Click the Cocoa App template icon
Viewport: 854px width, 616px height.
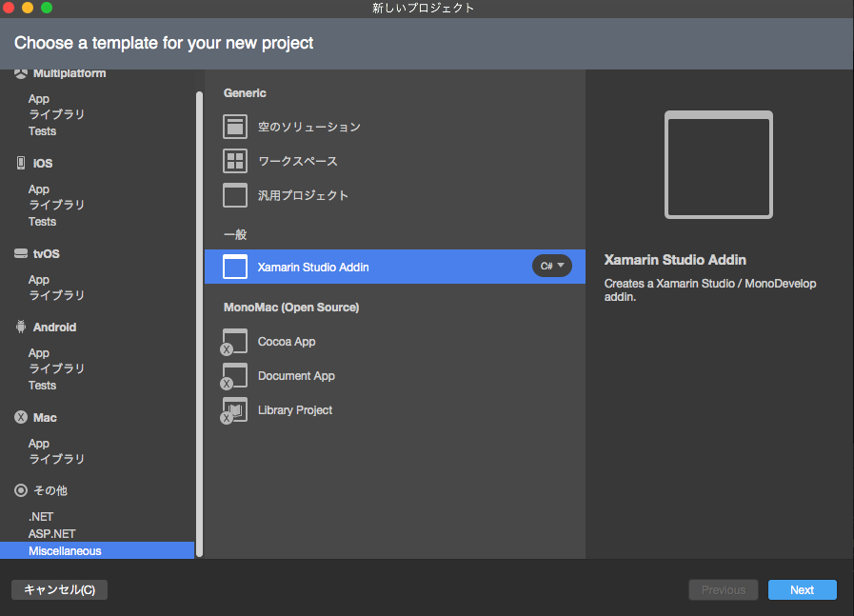tap(233, 342)
